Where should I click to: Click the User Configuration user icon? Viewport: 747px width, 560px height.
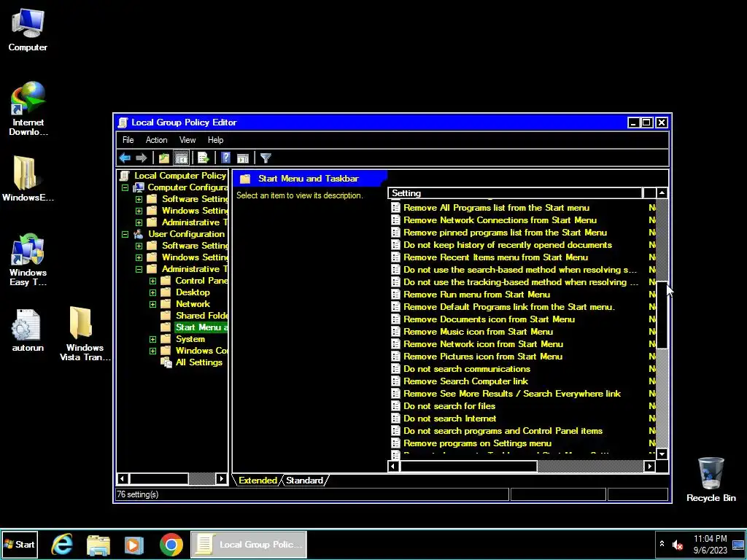[139, 234]
